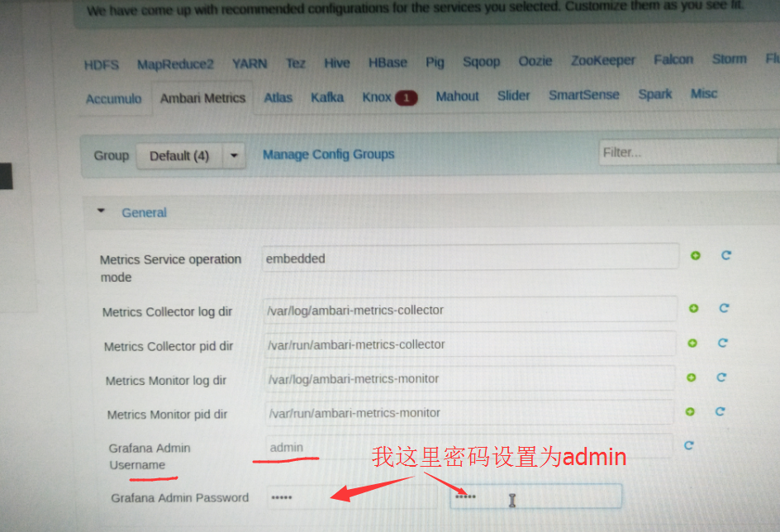Open the HBase configuration tab

[x=388, y=63]
